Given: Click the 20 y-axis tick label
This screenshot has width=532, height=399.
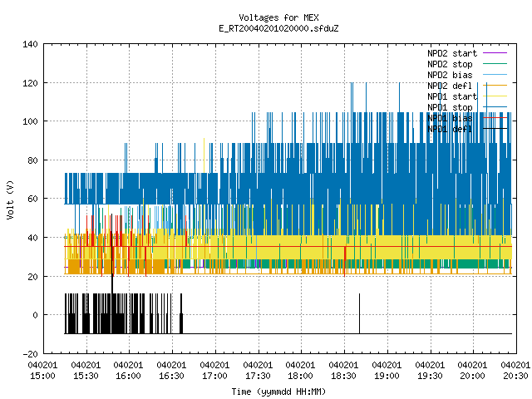Looking at the screenshot, I should click(x=33, y=277).
